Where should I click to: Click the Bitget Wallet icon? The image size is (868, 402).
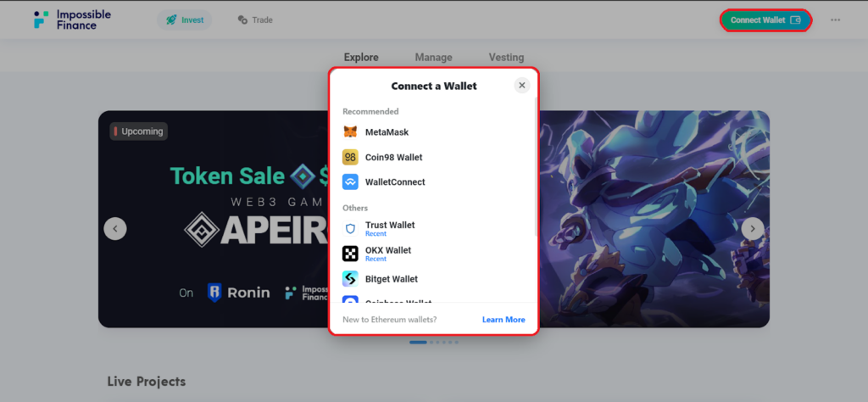pyautogui.click(x=350, y=278)
